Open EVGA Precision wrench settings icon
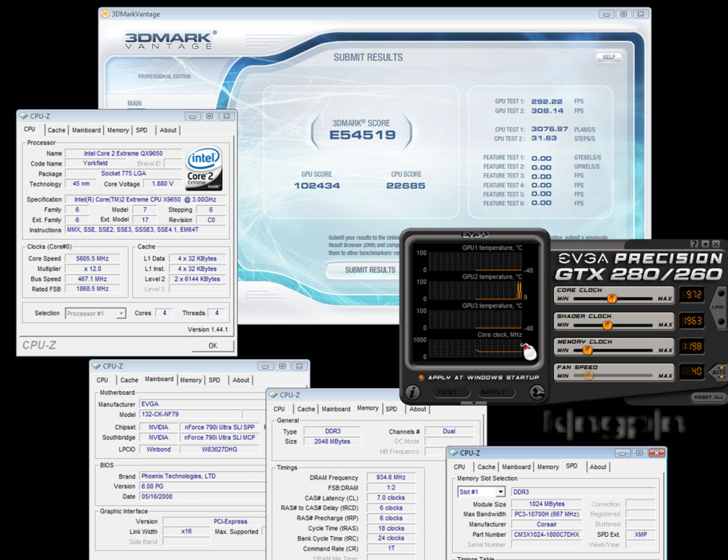 point(536,392)
